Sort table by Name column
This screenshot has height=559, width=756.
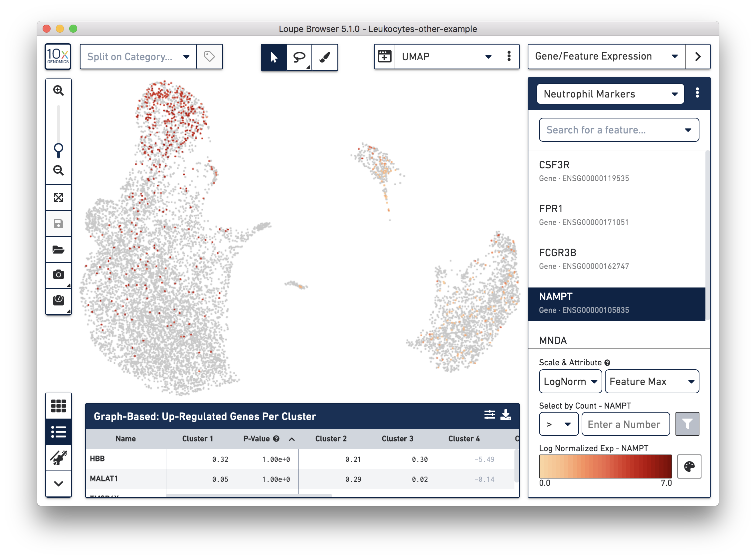[x=125, y=439]
